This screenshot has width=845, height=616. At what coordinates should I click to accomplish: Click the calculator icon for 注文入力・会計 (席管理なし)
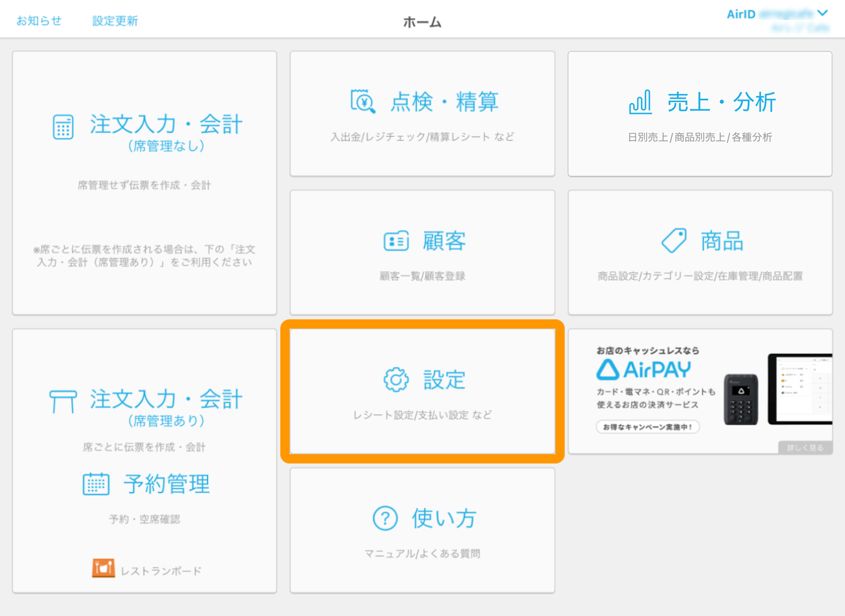[x=63, y=127]
